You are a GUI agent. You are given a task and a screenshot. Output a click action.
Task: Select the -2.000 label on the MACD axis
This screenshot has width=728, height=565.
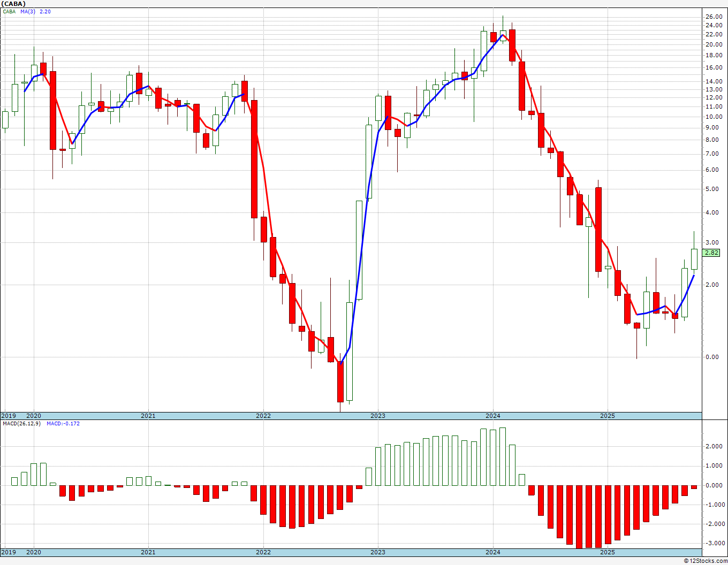714,524
